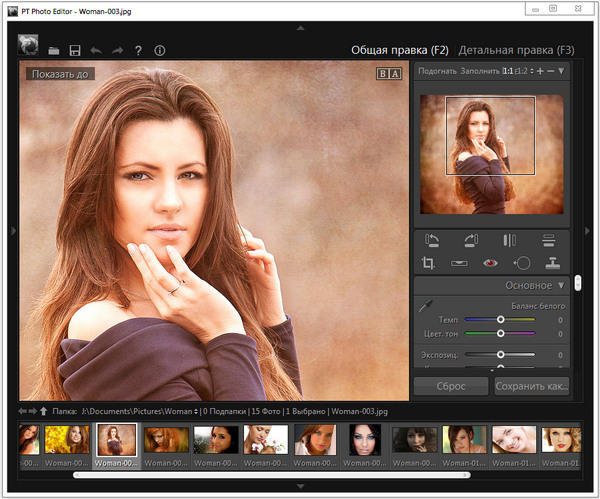Image resolution: width=600 pixels, height=499 pixels.
Task: Click the 'Сброс' reset button
Action: click(x=450, y=386)
